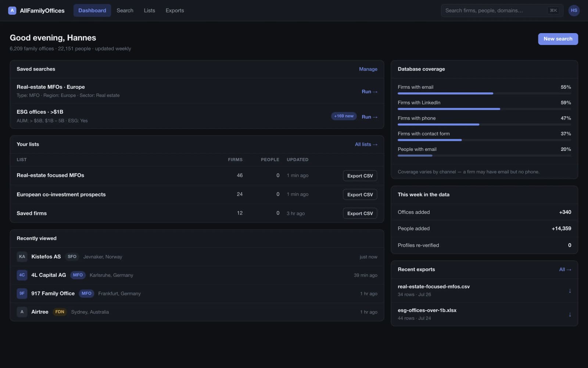This screenshot has width=588, height=368.
Task: Run the Real-estate MFOs · Europe search
Action: tap(369, 92)
